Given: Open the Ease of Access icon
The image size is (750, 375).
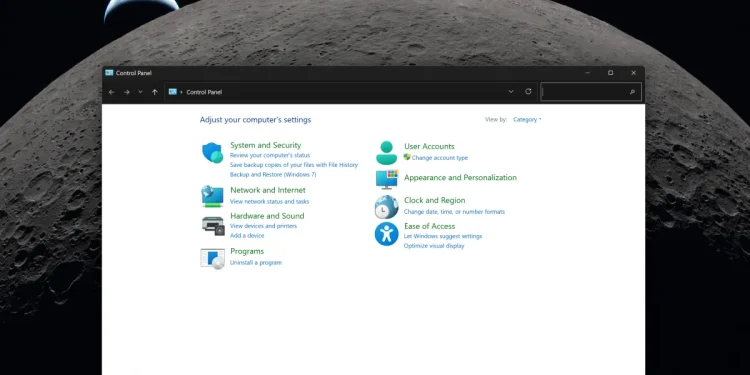Looking at the screenshot, I should click(386, 234).
